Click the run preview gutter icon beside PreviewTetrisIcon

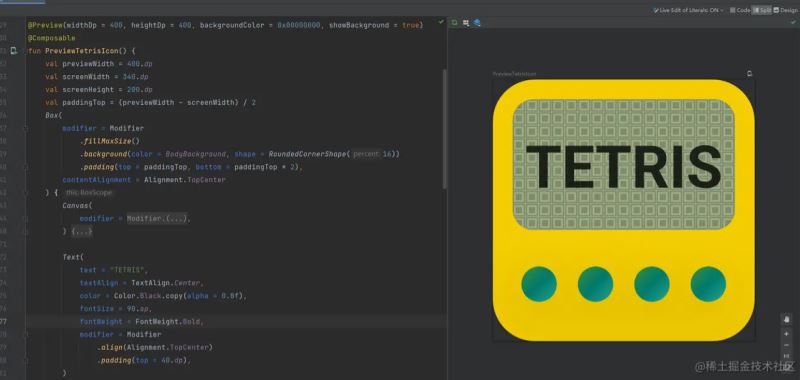click(14, 51)
